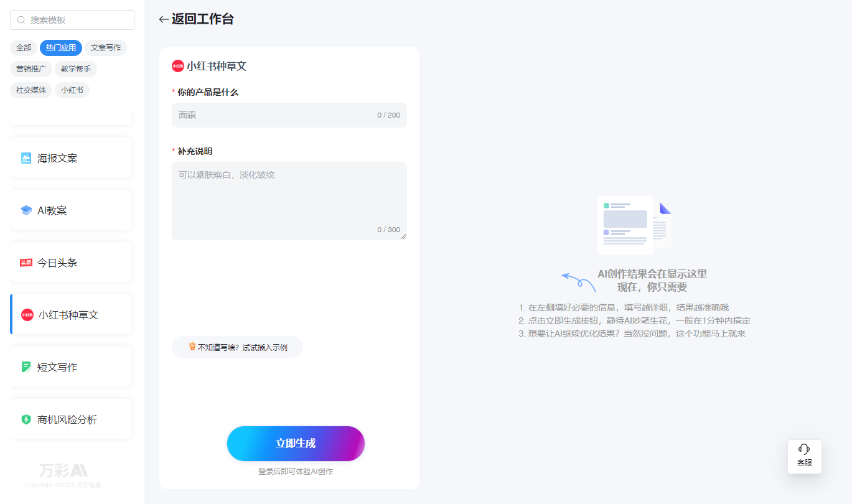Open the 海报文案 template
This screenshot has width=852, height=504.
[x=71, y=158]
